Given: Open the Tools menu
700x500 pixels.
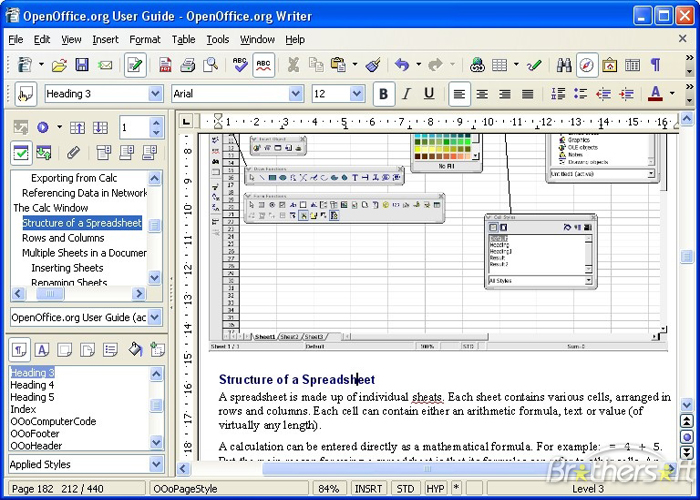Looking at the screenshot, I should coord(217,40).
